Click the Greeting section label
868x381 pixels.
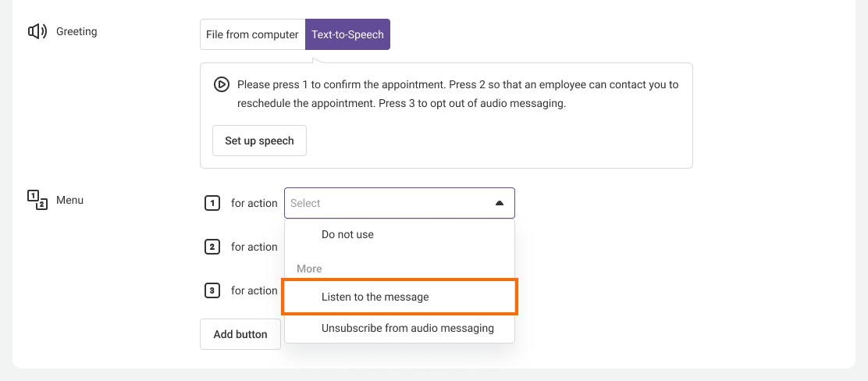click(x=76, y=32)
